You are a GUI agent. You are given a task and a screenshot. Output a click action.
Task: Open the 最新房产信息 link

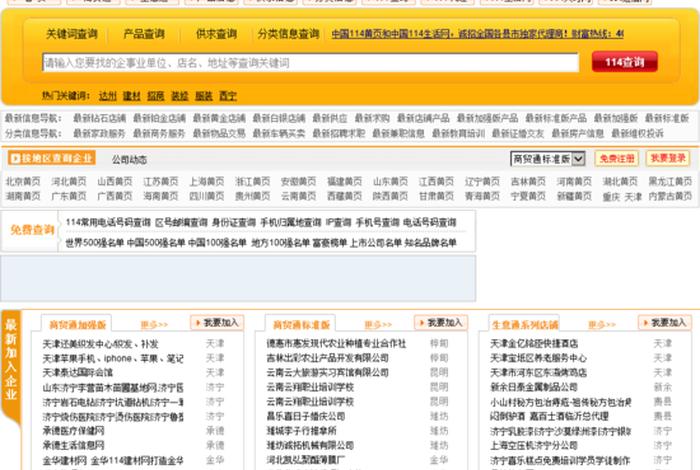click(578, 133)
